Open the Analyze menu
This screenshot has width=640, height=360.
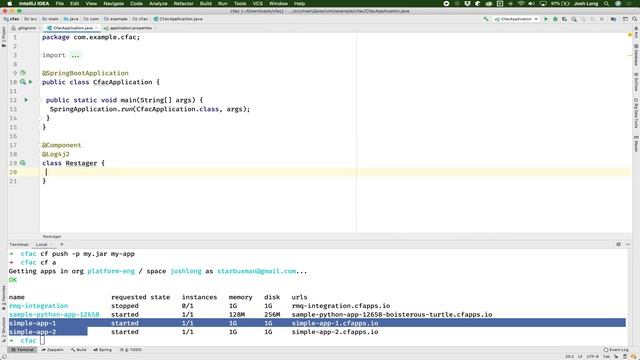(x=158, y=4)
